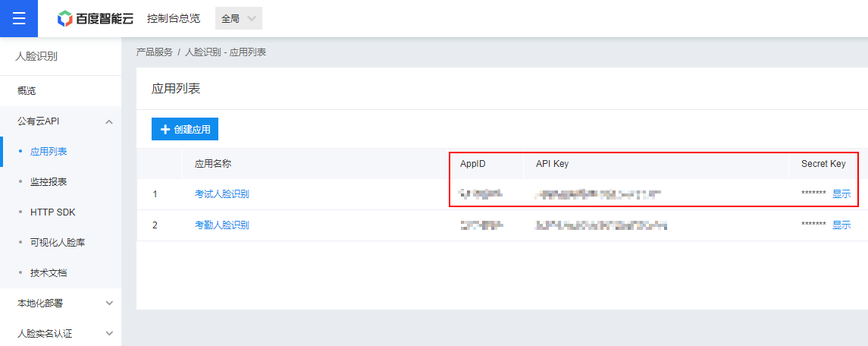Open HTTP SDK sidebar item
This screenshot has width=868, height=346.
[52, 212]
